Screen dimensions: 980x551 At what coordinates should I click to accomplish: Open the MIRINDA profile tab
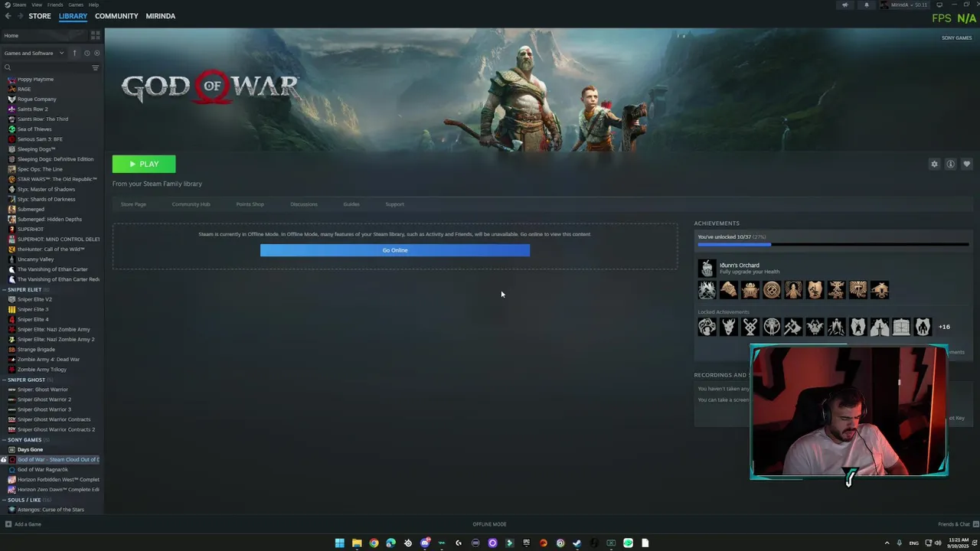[x=161, y=15]
